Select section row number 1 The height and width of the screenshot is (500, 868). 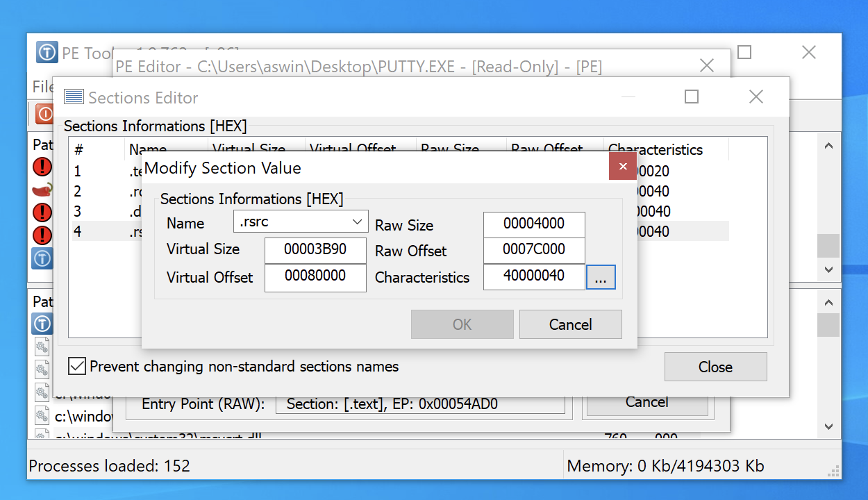point(78,171)
